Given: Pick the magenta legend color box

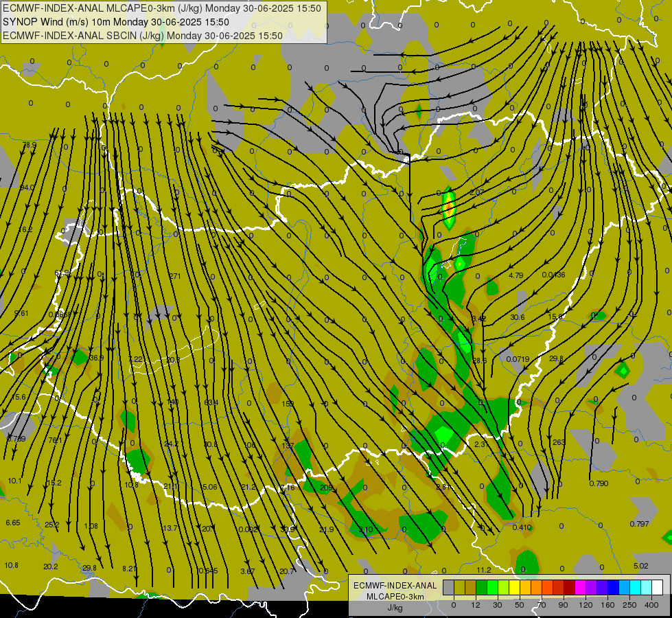Looking at the screenshot, I should (580, 588).
